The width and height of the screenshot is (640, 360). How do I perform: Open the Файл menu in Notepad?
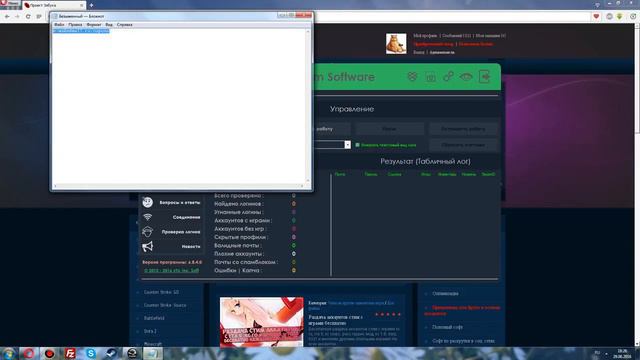click(x=59, y=24)
